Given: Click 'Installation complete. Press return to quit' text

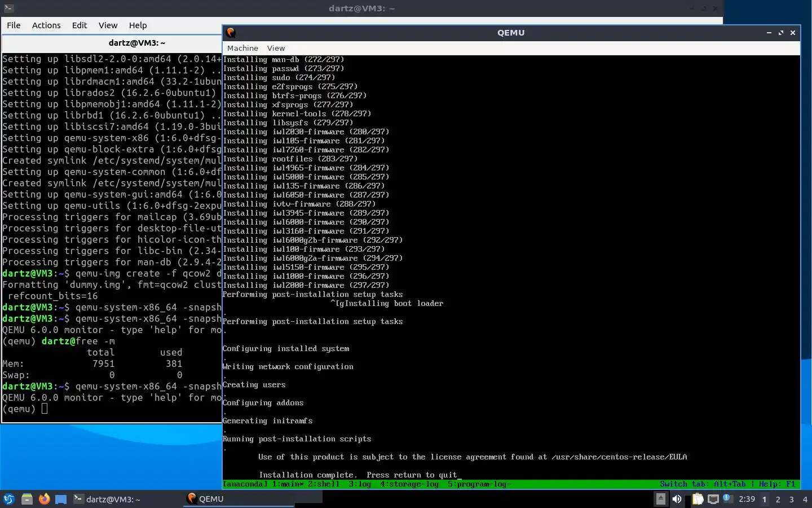Looking at the screenshot, I should point(358,475).
